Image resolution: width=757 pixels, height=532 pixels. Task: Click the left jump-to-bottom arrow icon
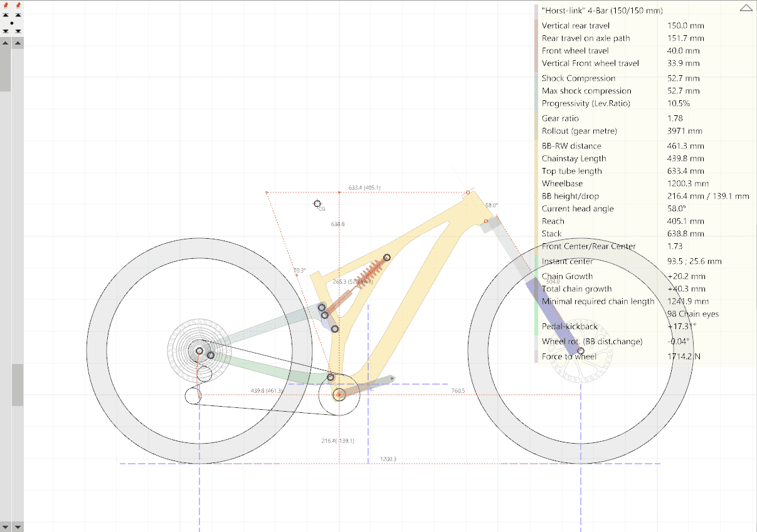(6, 31)
